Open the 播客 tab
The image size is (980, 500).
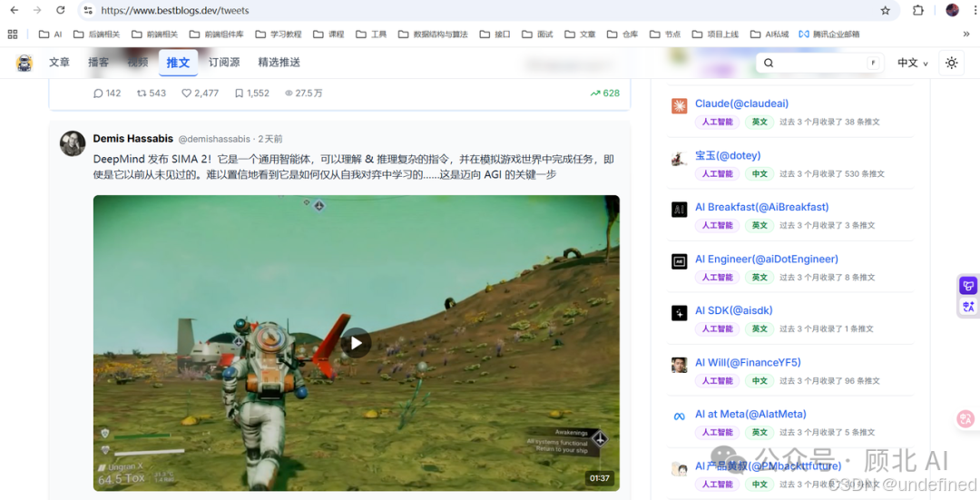[x=98, y=62]
